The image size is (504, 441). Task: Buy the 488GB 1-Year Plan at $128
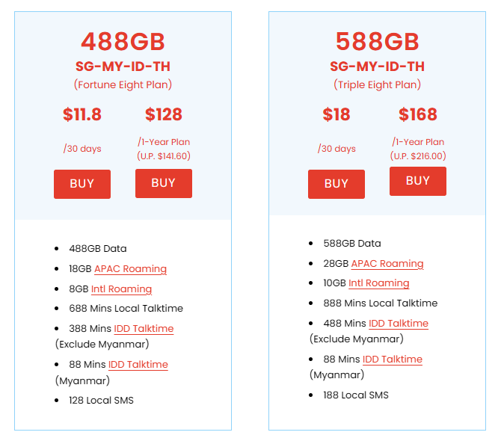pyautogui.click(x=164, y=183)
